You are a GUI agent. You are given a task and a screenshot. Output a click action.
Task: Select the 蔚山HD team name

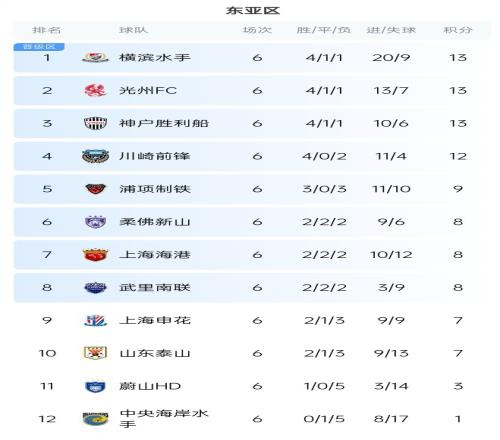(150, 386)
